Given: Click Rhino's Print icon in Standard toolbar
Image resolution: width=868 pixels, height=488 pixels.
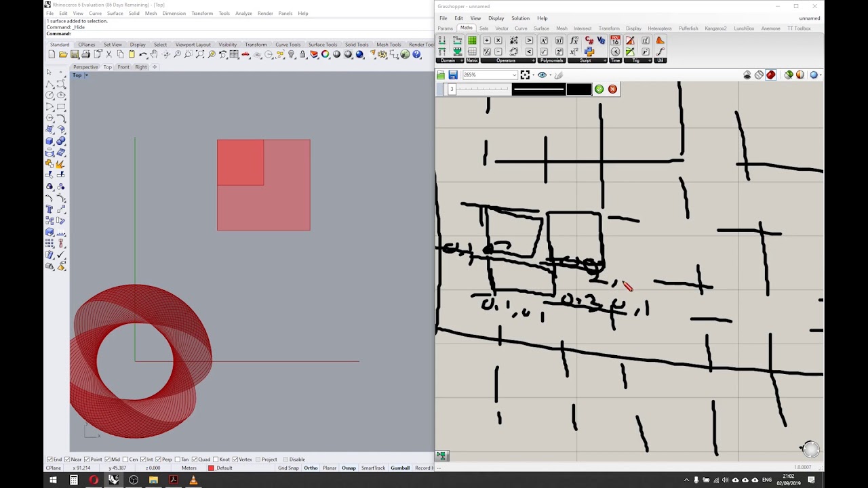Looking at the screenshot, I should [85, 54].
